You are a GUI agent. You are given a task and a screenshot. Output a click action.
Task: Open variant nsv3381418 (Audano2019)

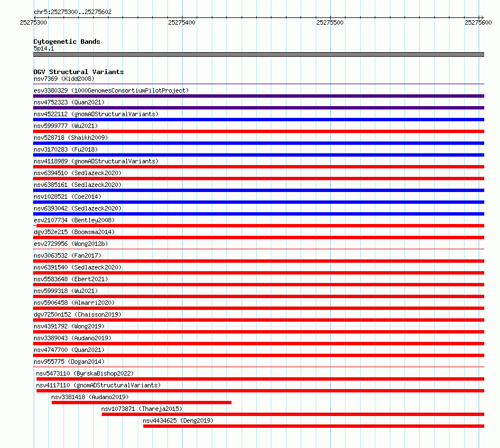click(90, 397)
